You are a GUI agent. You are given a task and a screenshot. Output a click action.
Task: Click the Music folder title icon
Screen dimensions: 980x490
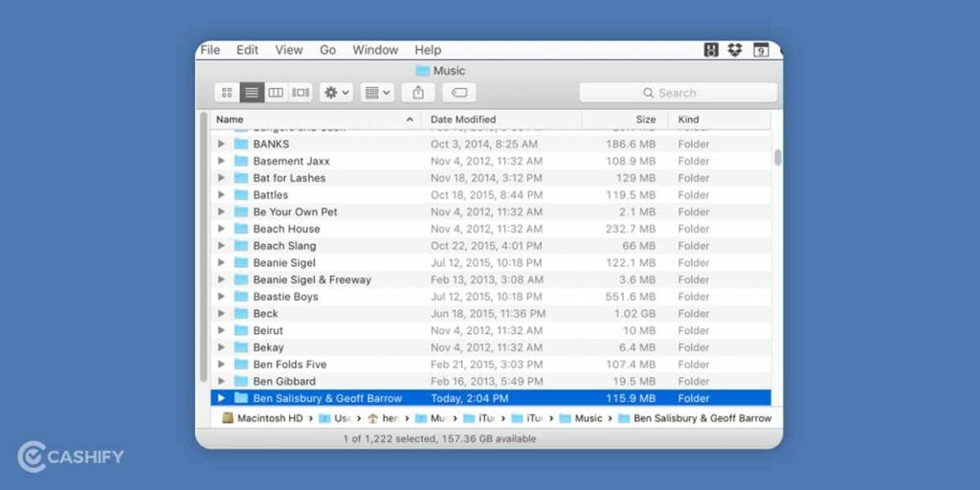coord(423,71)
